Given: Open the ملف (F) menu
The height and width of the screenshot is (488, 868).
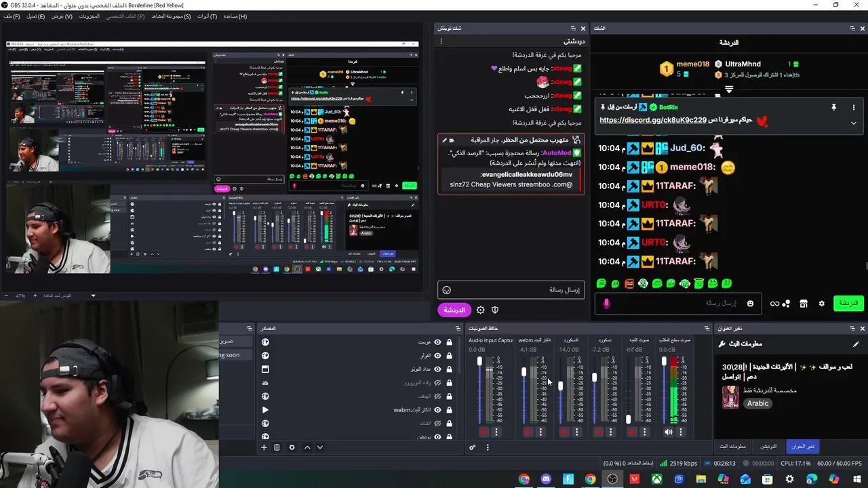Looking at the screenshot, I should 12,16.
